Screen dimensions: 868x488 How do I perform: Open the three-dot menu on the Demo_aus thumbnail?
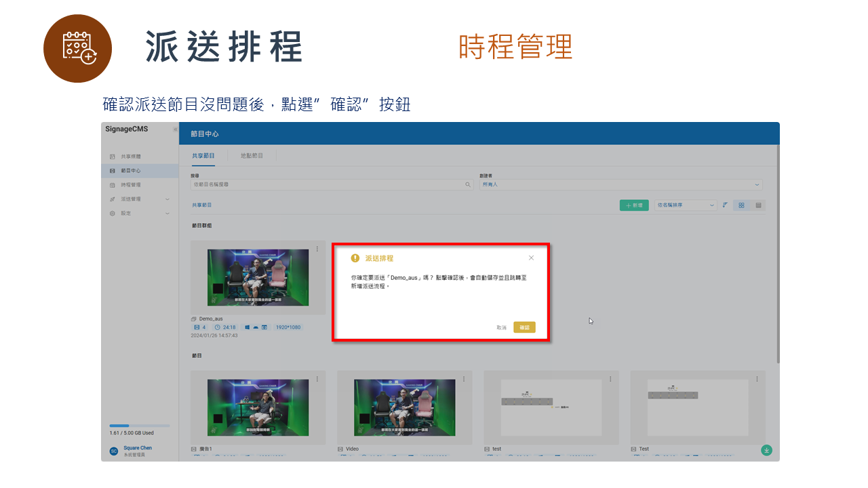pos(318,251)
